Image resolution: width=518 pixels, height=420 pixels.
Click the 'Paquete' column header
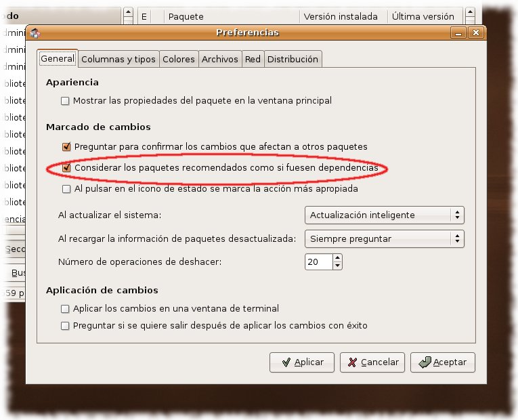point(232,16)
